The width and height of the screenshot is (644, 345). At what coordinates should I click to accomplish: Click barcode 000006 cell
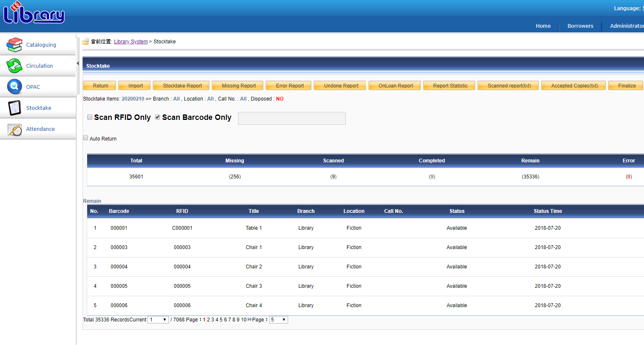coord(119,305)
